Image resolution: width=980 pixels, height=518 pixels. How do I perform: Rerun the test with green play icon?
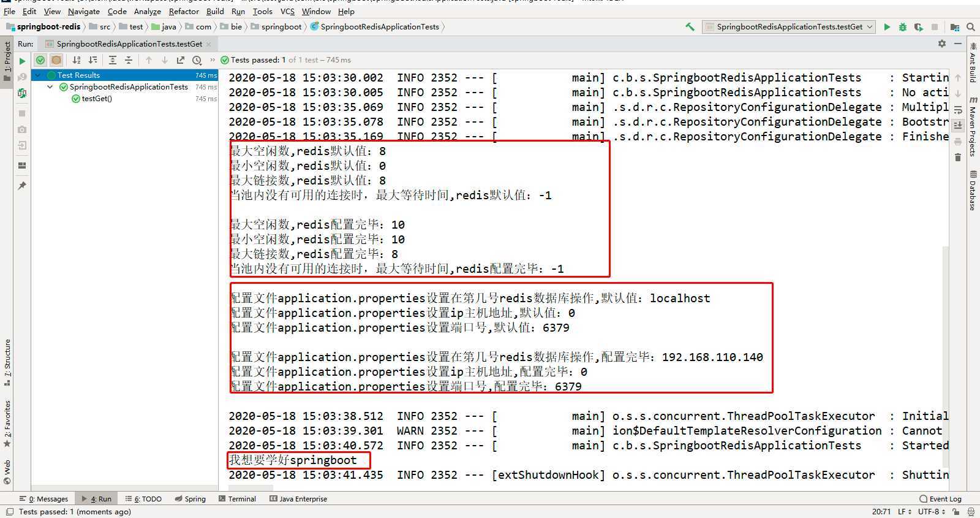click(x=22, y=61)
